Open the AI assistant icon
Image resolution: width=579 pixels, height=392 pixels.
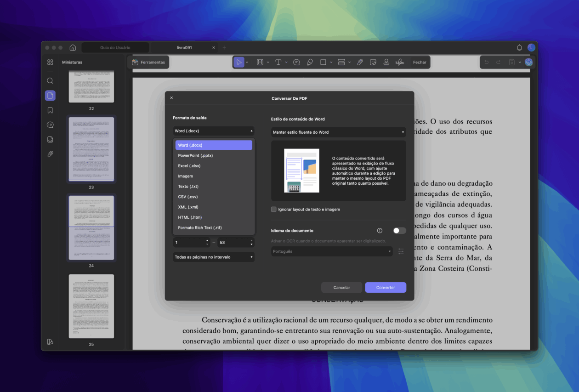(529, 62)
